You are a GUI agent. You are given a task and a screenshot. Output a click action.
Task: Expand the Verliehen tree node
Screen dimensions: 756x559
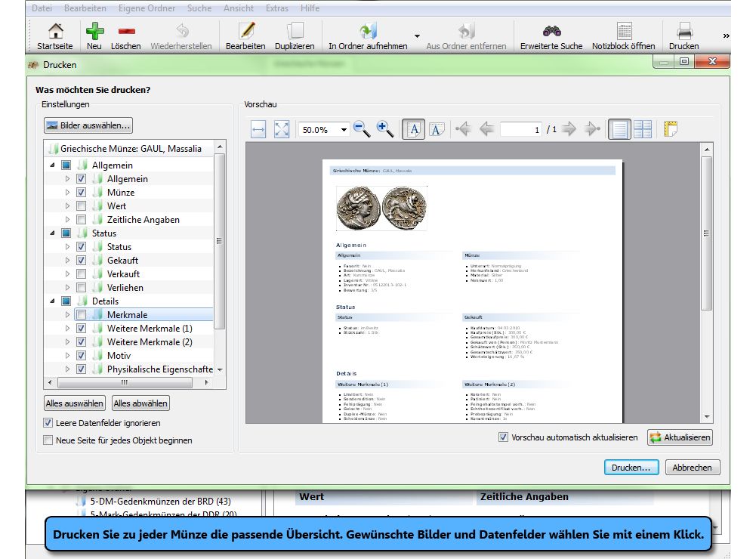pos(67,288)
